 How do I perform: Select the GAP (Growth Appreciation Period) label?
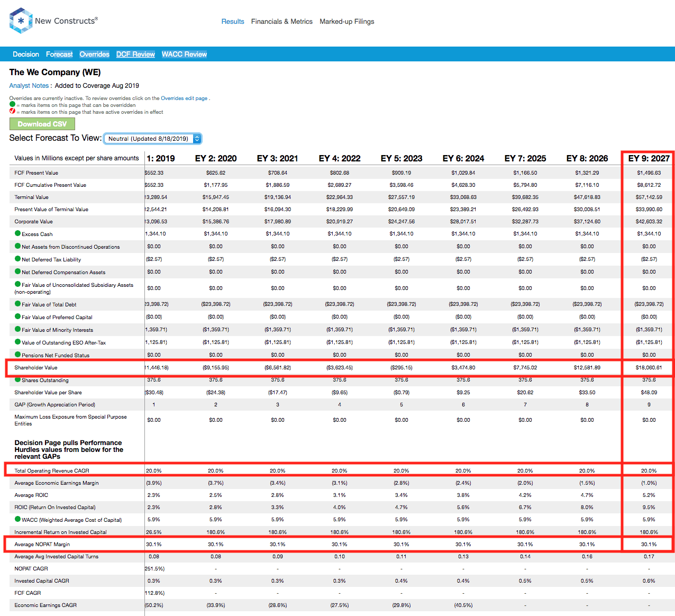55,405
